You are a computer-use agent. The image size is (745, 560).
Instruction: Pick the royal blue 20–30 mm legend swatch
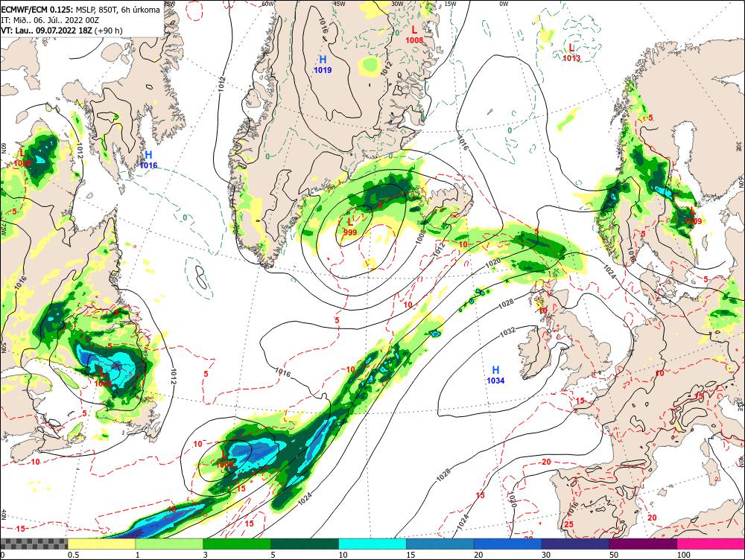[508, 544]
